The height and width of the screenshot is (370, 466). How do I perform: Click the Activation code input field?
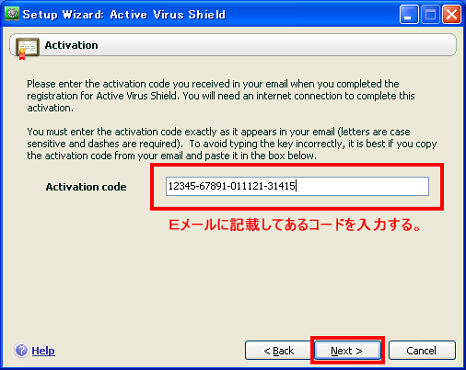pos(297,186)
